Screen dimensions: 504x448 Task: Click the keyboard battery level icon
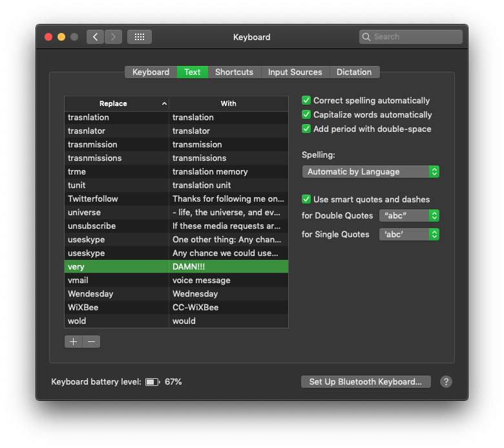[152, 382]
